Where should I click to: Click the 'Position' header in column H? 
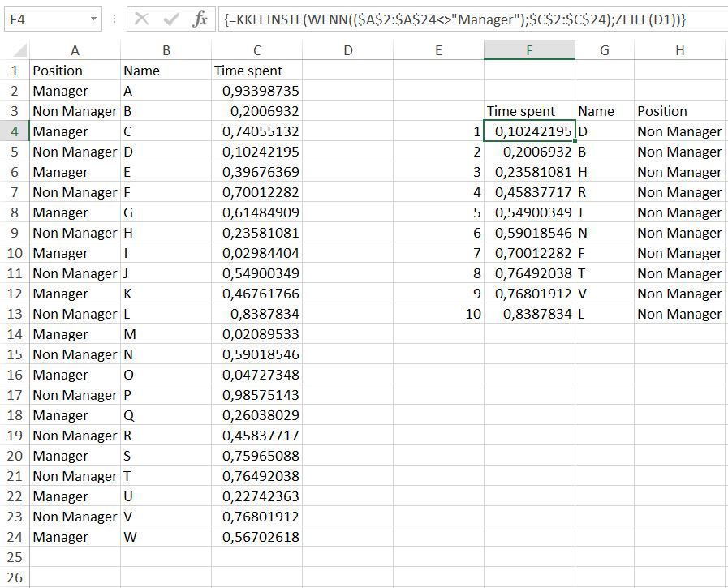coord(680,111)
